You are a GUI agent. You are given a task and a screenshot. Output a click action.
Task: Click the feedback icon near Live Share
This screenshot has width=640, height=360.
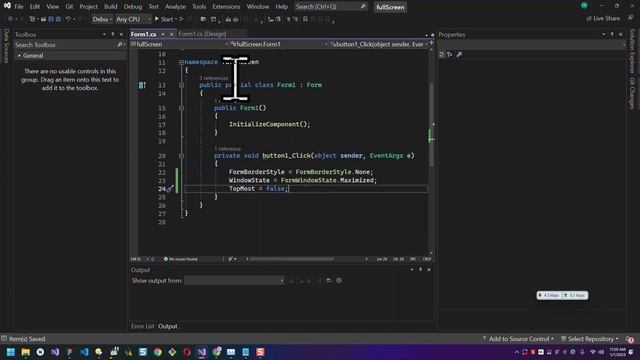(631, 18)
